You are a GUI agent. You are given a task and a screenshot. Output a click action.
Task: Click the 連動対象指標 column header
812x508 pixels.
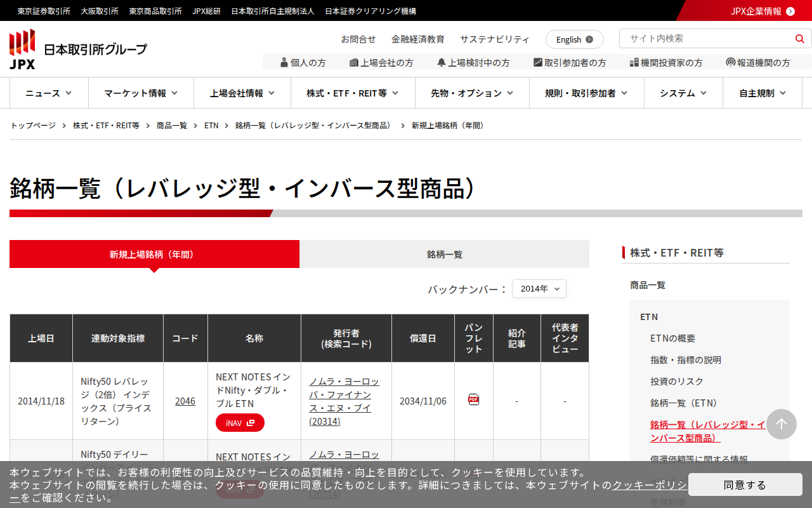[x=118, y=338]
